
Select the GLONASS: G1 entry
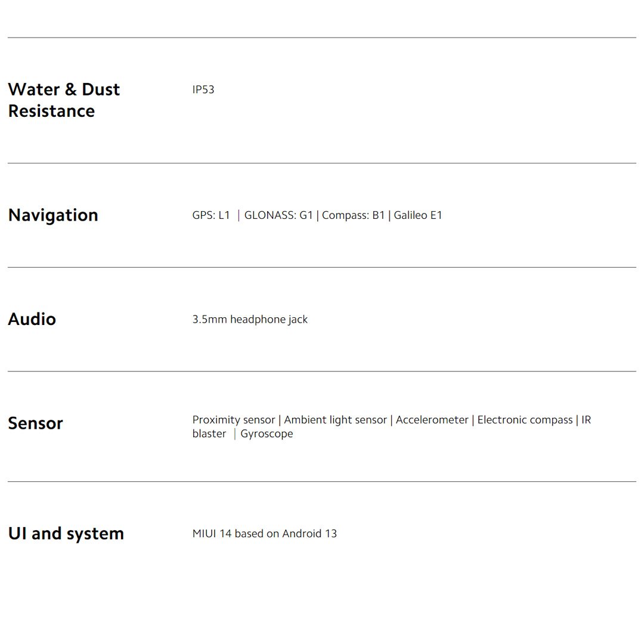pos(278,216)
